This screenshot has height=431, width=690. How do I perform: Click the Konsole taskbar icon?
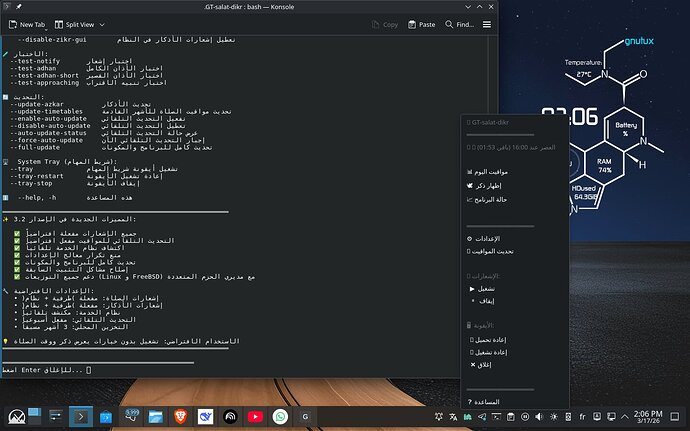(81, 416)
